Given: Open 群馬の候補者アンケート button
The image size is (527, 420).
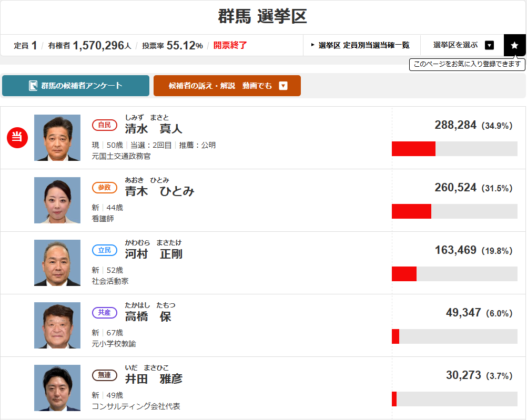Looking at the screenshot, I should point(76,86).
